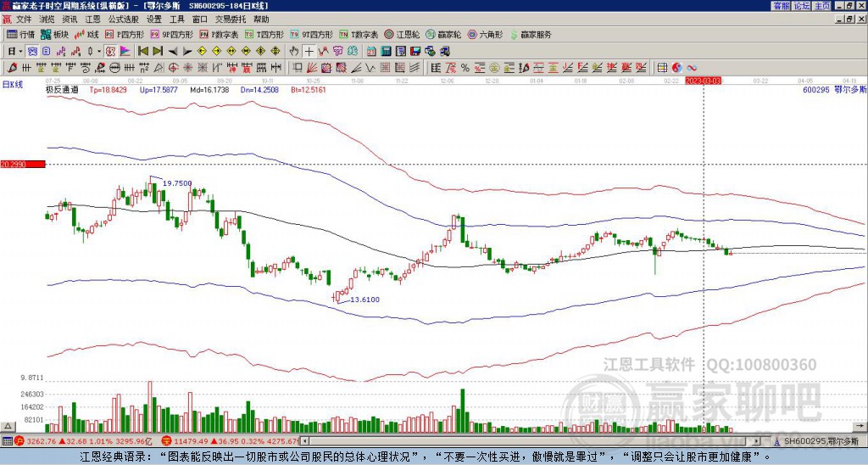868x465 pixels.
Task: Click the 2023-03-03 date marker on timeline
Action: [704, 81]
